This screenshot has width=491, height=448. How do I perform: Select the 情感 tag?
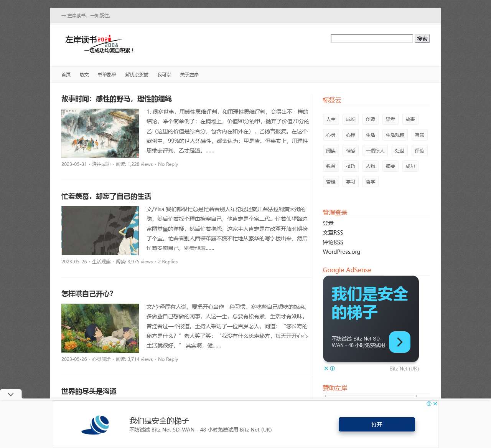[351, 150]
